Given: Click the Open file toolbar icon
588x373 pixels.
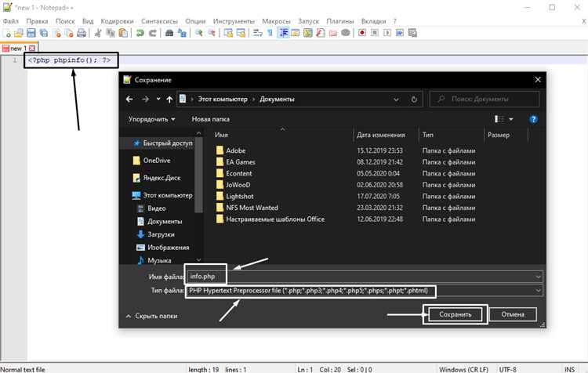Looking at the screenshot, I should [x=19, y=33].
